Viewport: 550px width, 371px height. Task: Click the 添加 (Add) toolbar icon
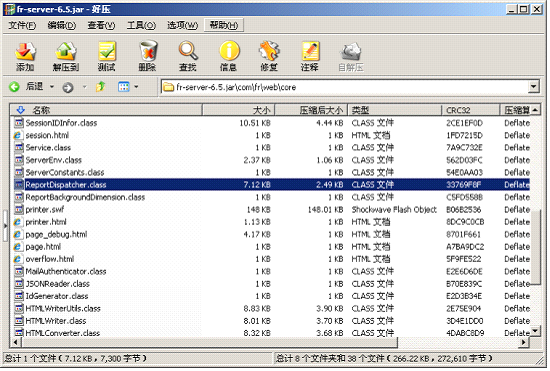(x=25, y=52)
